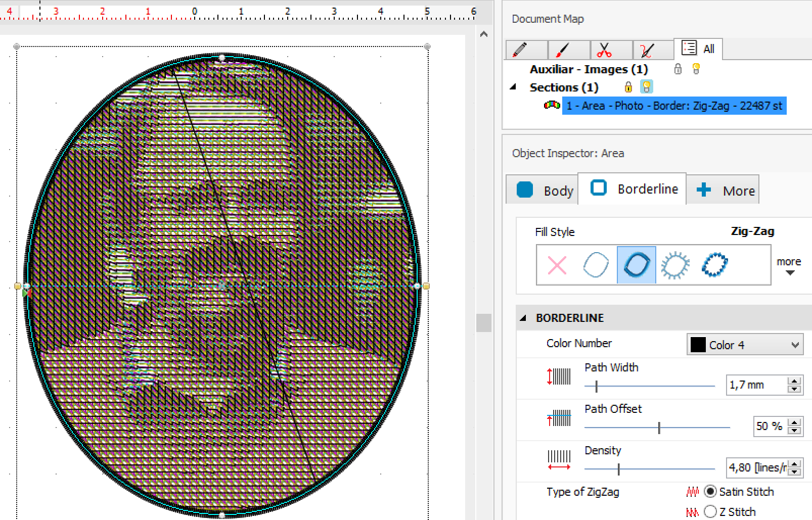The image size is (812, 520).
Task: Collapse the BORDERLINE section
Action: pyautogui.click(x=523, y=318)
